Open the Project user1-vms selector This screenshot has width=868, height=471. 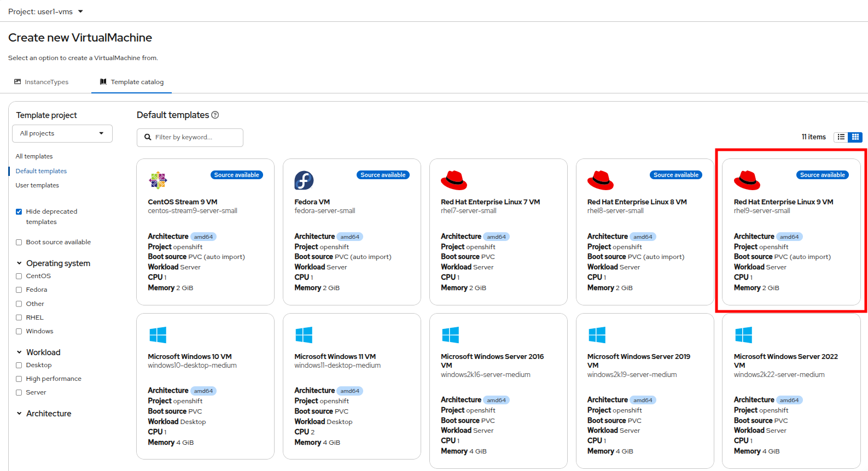[x=45, y=11]
